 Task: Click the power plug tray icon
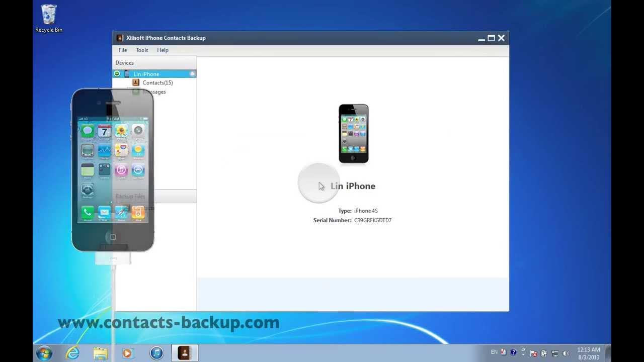click(544, 353)
